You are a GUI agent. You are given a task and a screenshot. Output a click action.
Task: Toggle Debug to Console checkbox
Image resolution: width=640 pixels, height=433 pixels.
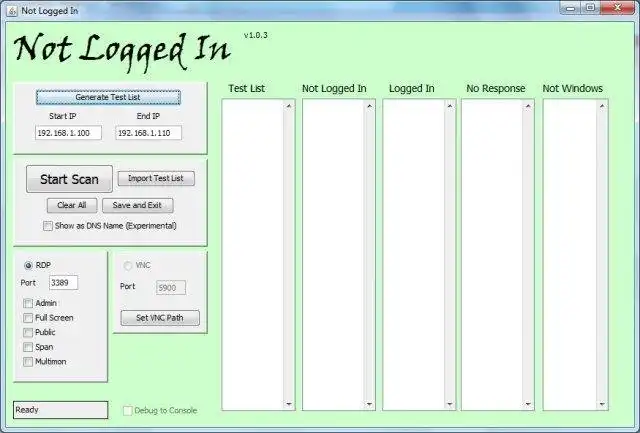pyautogui.click(x=128, y=411)
